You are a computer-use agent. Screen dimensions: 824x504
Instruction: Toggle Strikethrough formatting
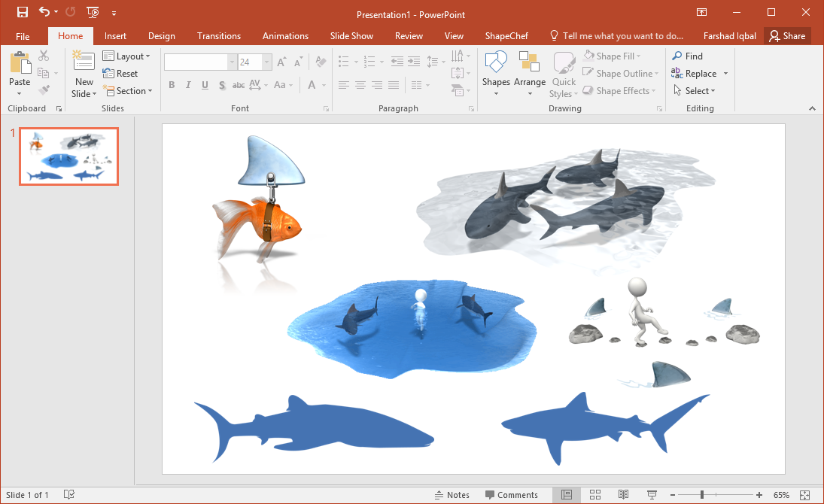(x=239, y=84)
